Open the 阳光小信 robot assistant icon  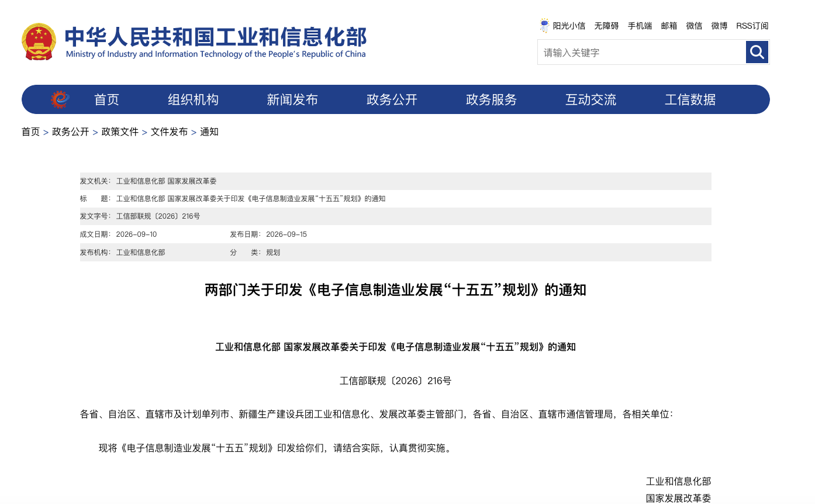[x=544, y=26]
